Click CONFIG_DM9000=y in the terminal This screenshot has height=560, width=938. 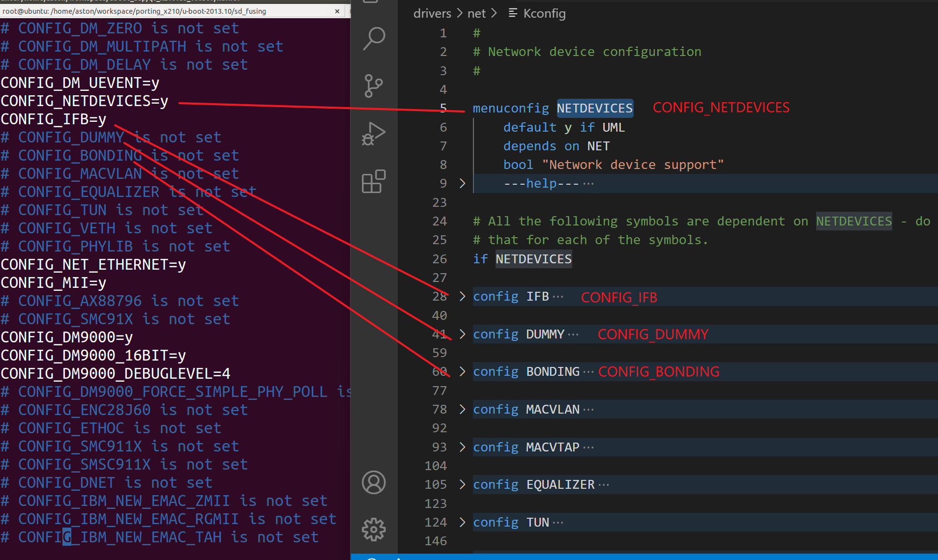point(67,337)
